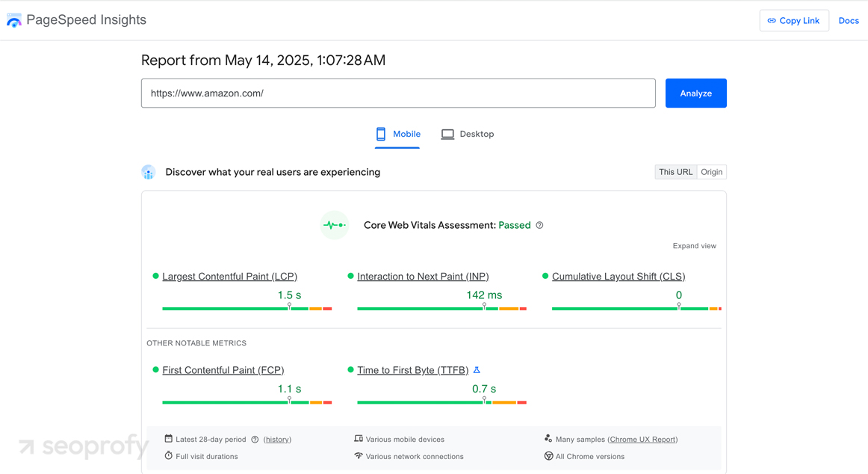868x474 pixels.
Task: Switch to the Desktop tab
Action: coord(467,135)
